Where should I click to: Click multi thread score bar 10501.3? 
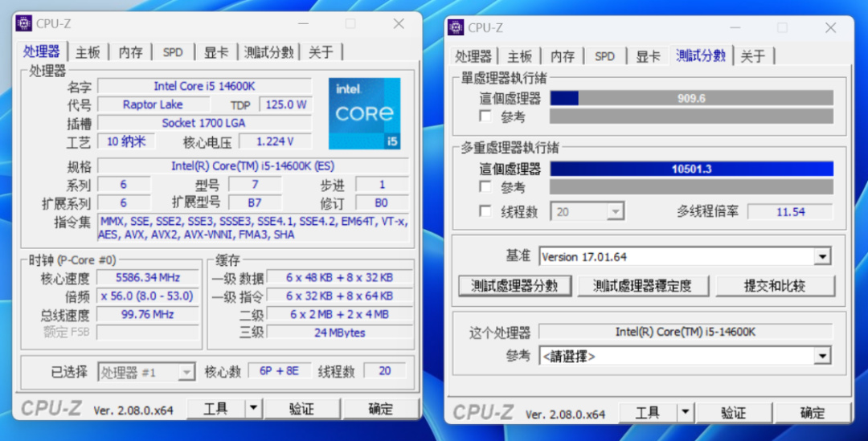coord(691,169)
